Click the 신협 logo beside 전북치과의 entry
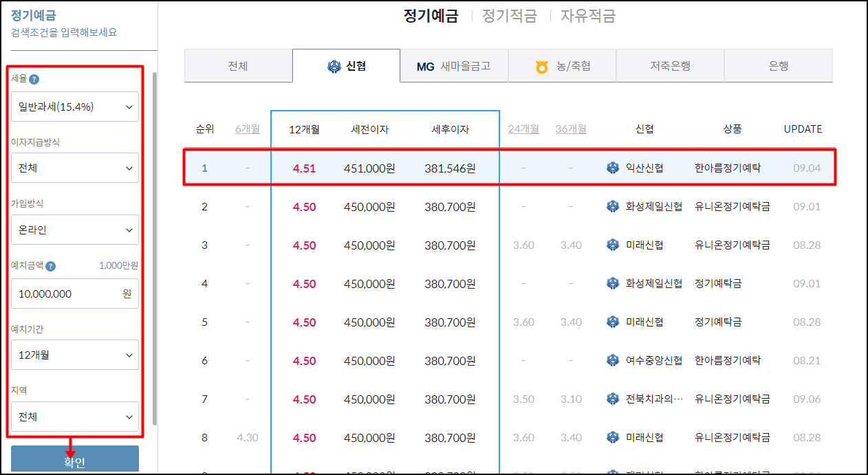Image resolution: width=868 pixels, height=475 pixels. pyautogui.click(x=612, y=398)
